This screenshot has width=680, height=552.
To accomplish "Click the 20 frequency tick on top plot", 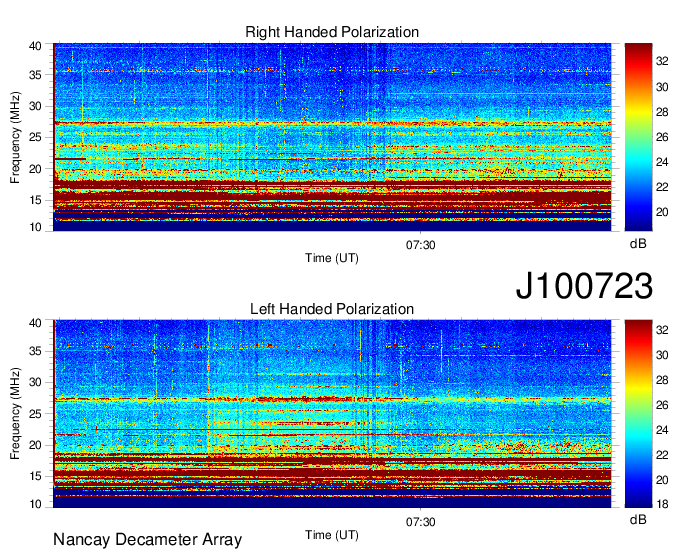I will pyautogui.click(x=35, y=169).
